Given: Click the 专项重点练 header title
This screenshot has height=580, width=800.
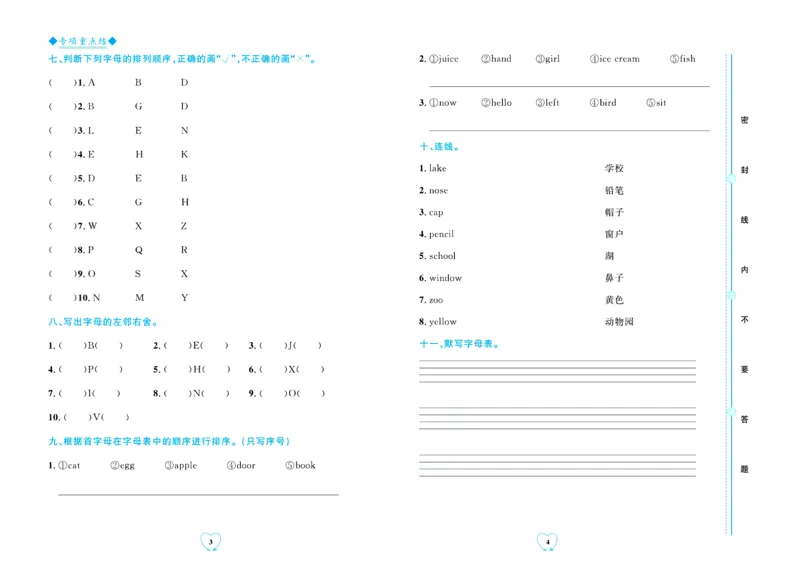Looking at the screenshot, I should (x=83, y=40).
